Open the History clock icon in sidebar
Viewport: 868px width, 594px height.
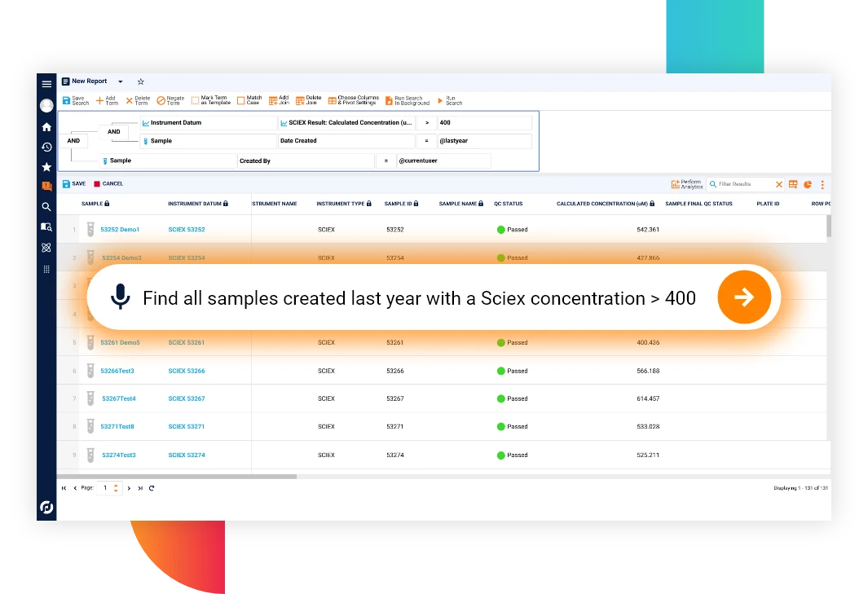click(46, 147)
